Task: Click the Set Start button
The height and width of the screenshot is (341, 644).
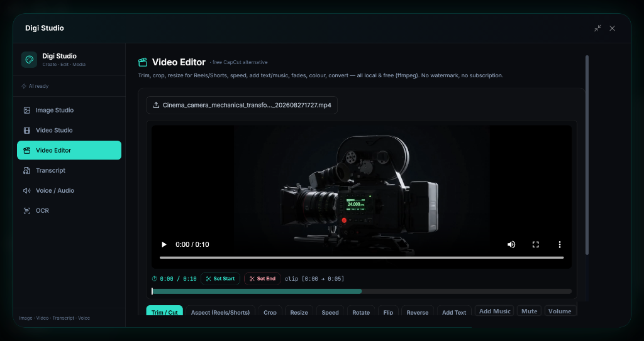Action: click(220, 279)
